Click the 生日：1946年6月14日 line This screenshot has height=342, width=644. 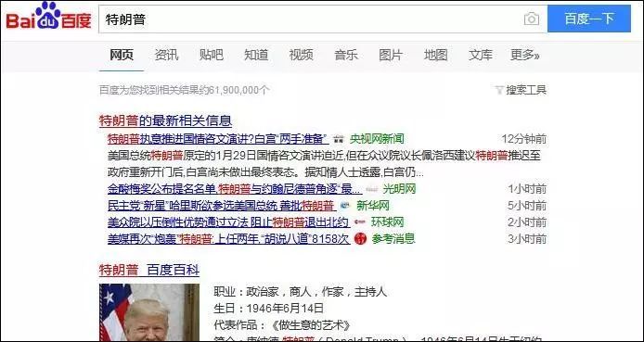pos(268,309)
